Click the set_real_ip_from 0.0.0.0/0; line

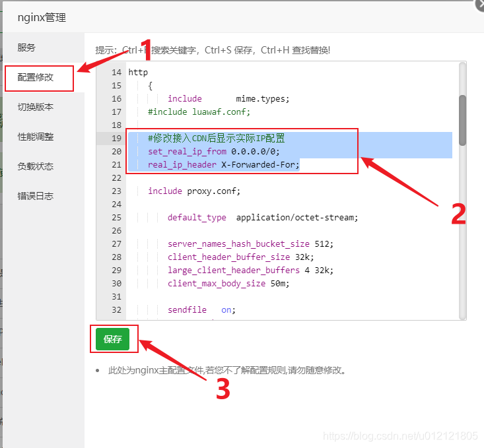213,152
